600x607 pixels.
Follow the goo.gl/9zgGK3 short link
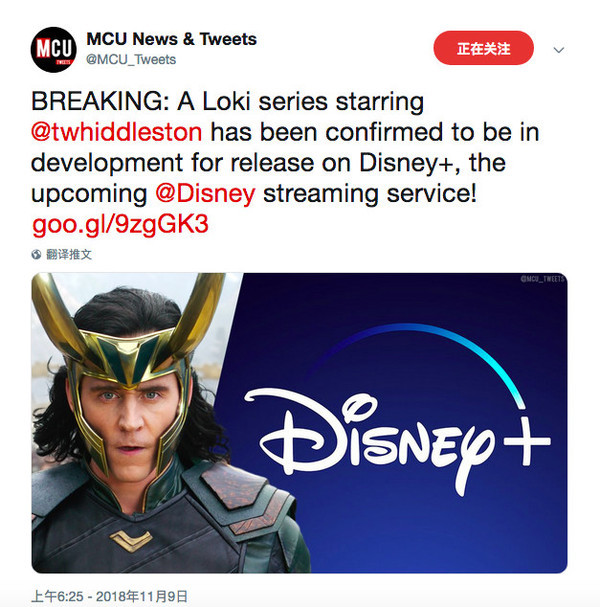click(120, 225)
